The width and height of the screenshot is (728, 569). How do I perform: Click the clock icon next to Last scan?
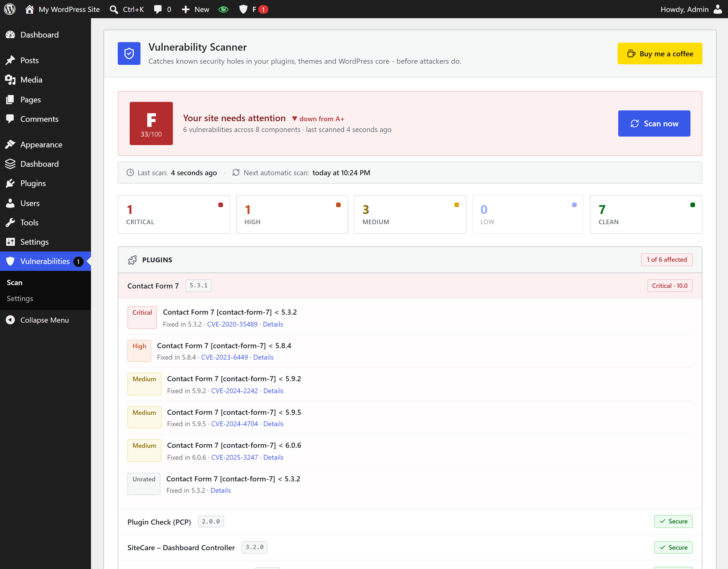130,172
